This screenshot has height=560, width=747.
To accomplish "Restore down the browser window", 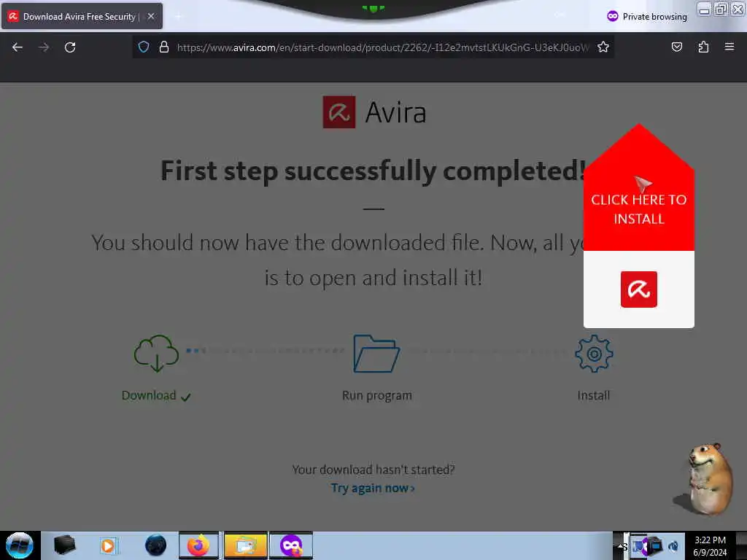I will [721, 9].
